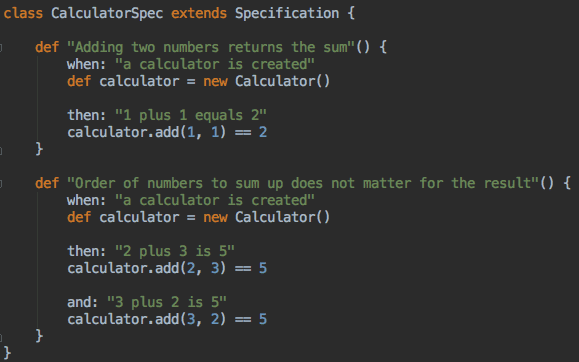Screen dimensions: 579x362
Task: Click fold end marker of first method's closing brace
Action: pos(1,150)
